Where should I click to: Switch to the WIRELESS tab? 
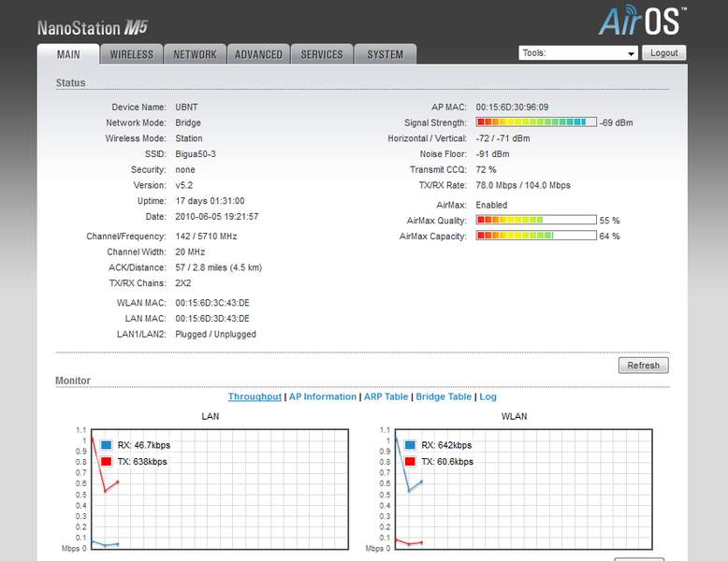click(x=131, y=54)
